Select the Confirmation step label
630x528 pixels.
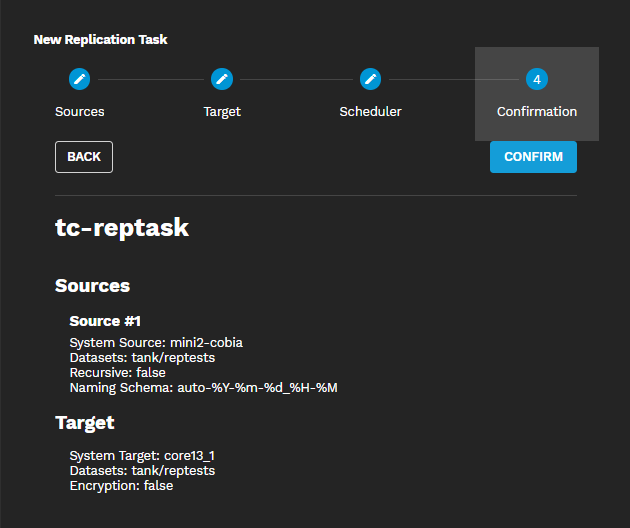coord(537,111)
